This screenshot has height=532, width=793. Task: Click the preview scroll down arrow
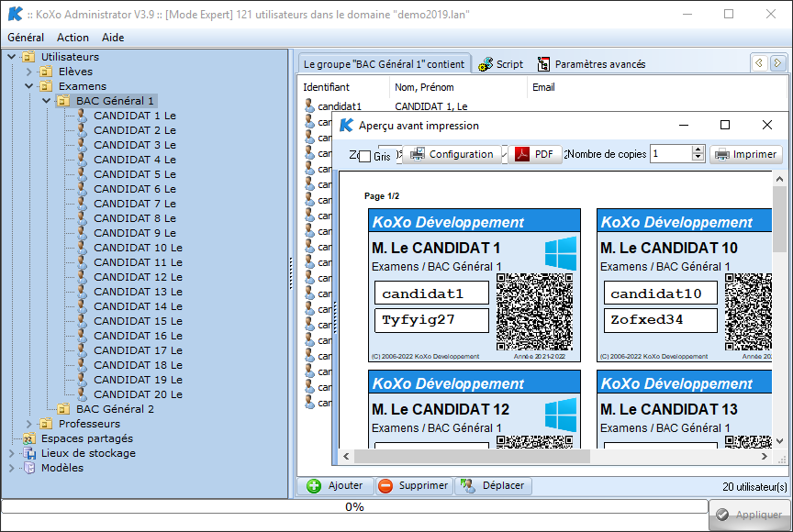779,440
